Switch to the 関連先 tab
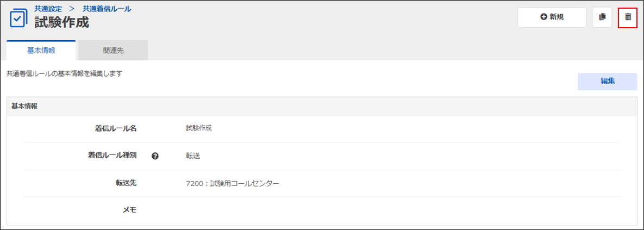Screen dimensions: 644x230 pyautogui.click(x=113, y=51)
